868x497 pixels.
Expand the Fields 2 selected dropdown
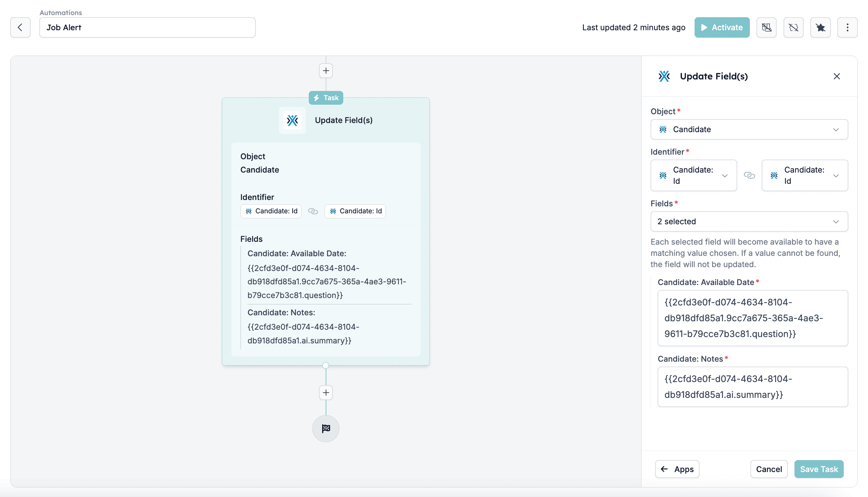pyautogui.click(x=749, y=221)
